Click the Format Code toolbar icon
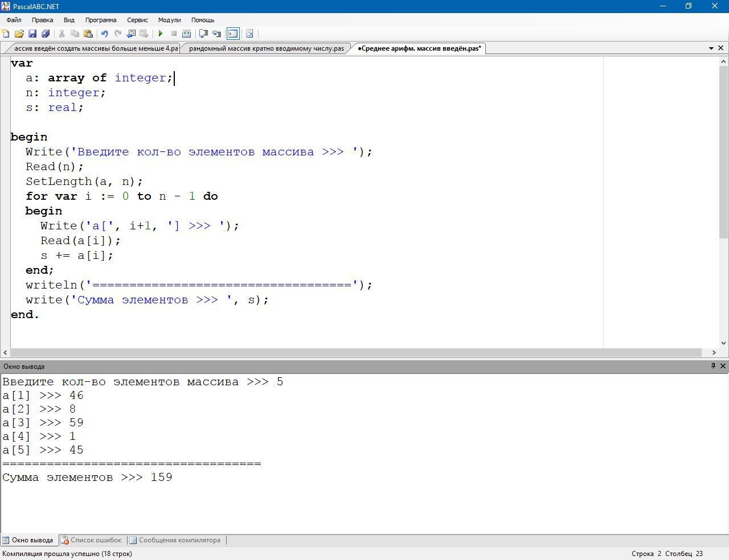This screenshot has height=560, width=729. [x=249, y=34]
